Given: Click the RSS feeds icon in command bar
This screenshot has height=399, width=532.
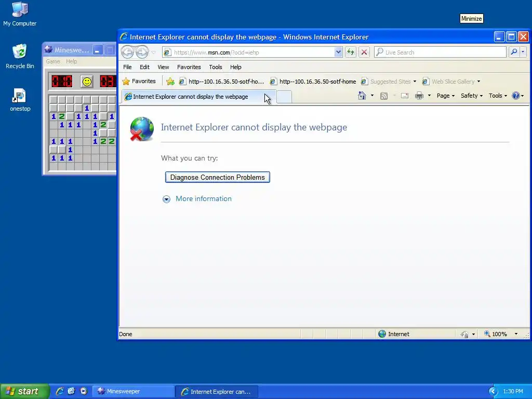Looking at the screenshot, I should [384, 96].
